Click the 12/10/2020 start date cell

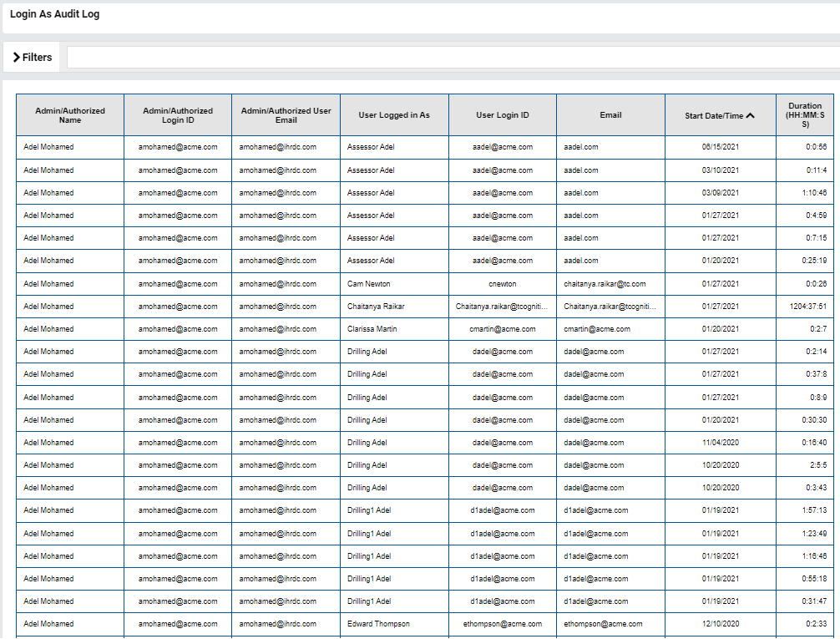(x=721, y=624)
